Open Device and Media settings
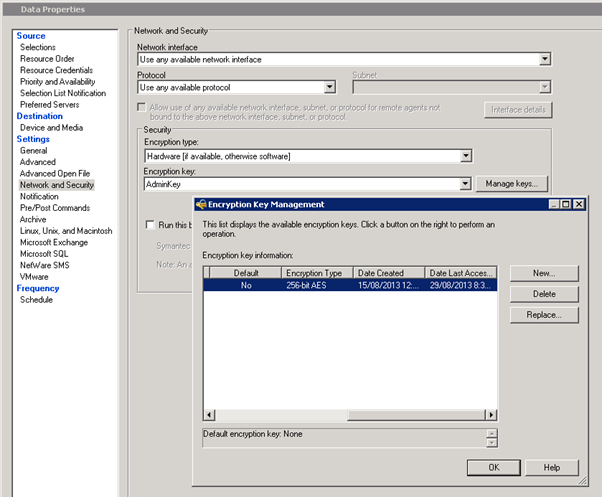Image resolution: width=602 pixels, height=497 pixels. pos(51,128)
